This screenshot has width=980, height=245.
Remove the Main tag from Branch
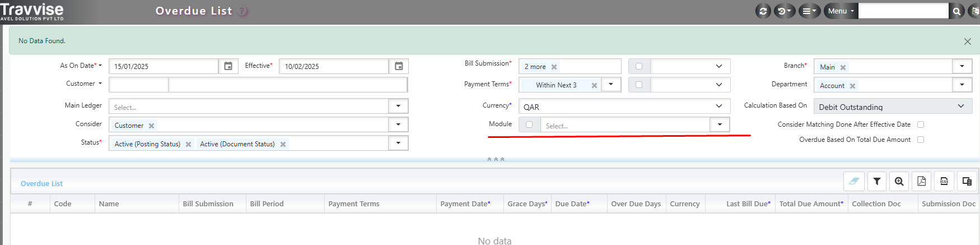pyautogui.click(x=843, y=67)
